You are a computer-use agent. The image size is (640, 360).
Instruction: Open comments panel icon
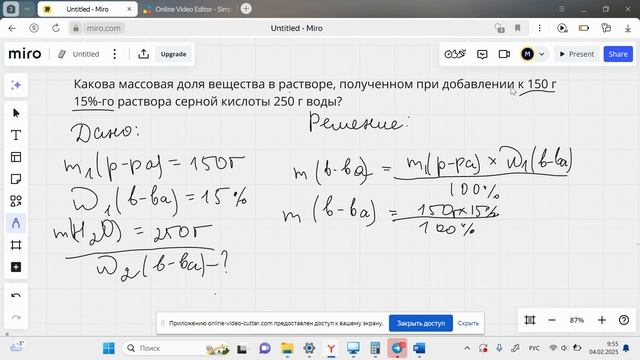point(482,54)
